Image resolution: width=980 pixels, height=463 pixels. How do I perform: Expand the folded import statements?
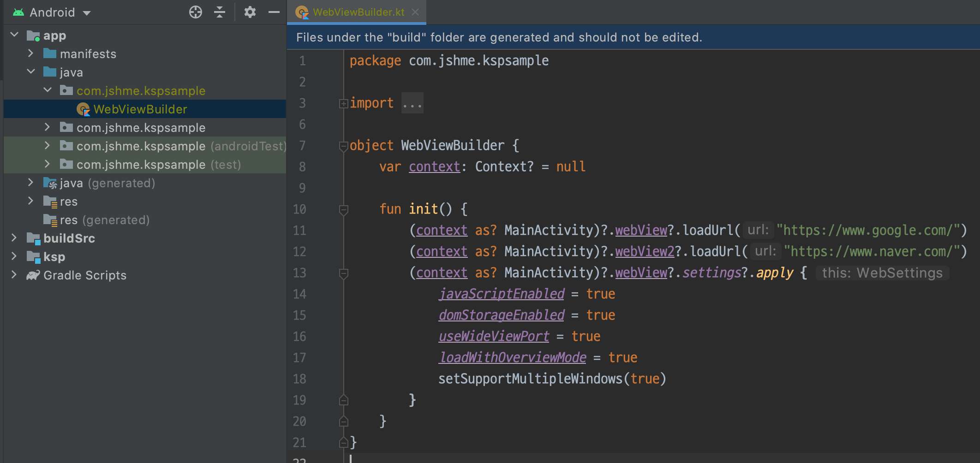click(343, 103)
